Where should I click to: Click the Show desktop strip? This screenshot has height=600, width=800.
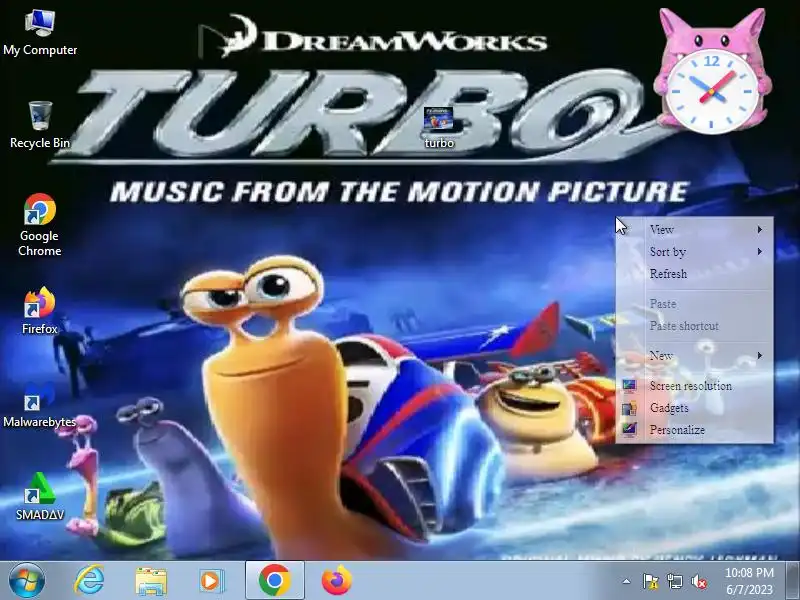[793, 580]
